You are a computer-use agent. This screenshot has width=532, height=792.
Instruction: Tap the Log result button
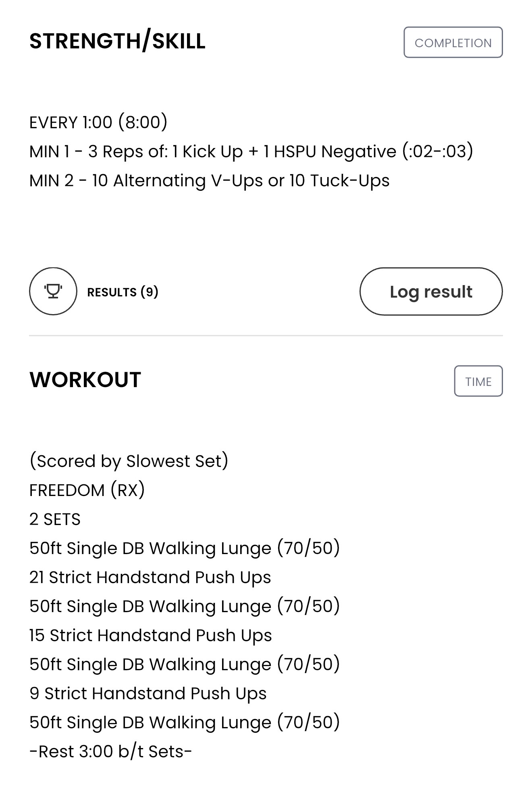click(431, 291)
